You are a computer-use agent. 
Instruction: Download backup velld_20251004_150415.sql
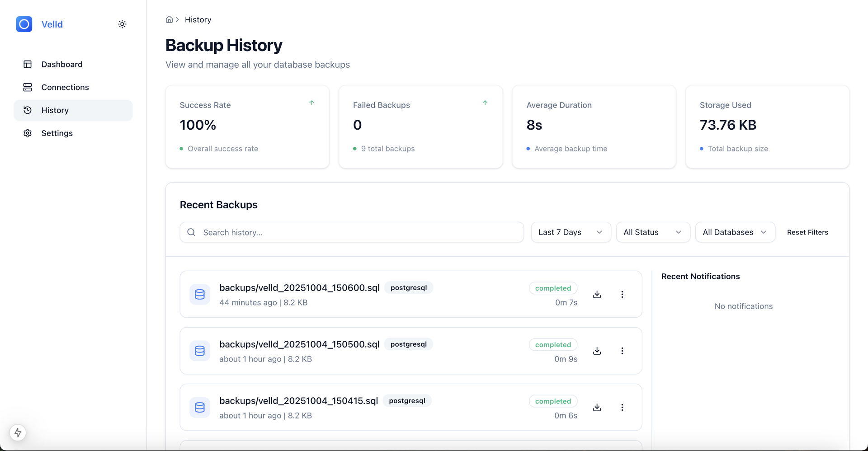[597, 407]
